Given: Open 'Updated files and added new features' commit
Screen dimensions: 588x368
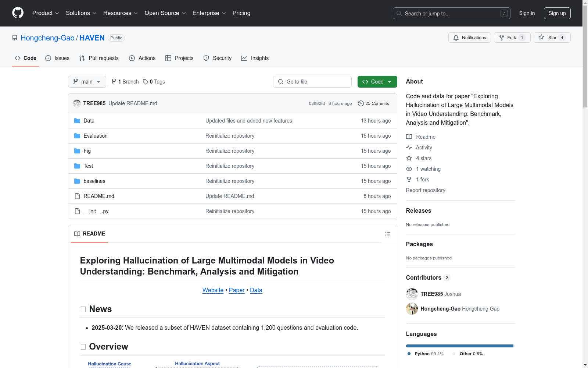Looking at the screenshot, I should (x=249, y=121).
